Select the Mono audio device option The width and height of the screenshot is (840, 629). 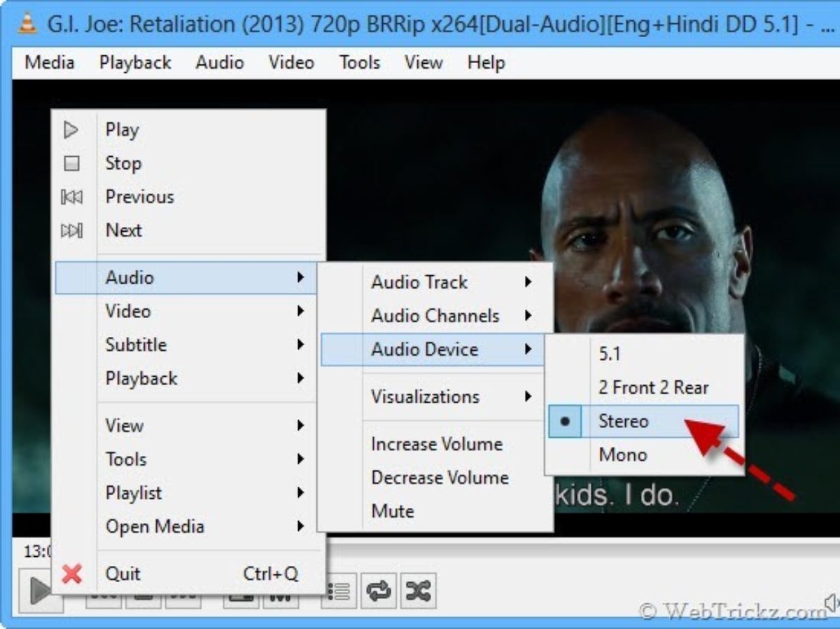click(x=643, y=455)
